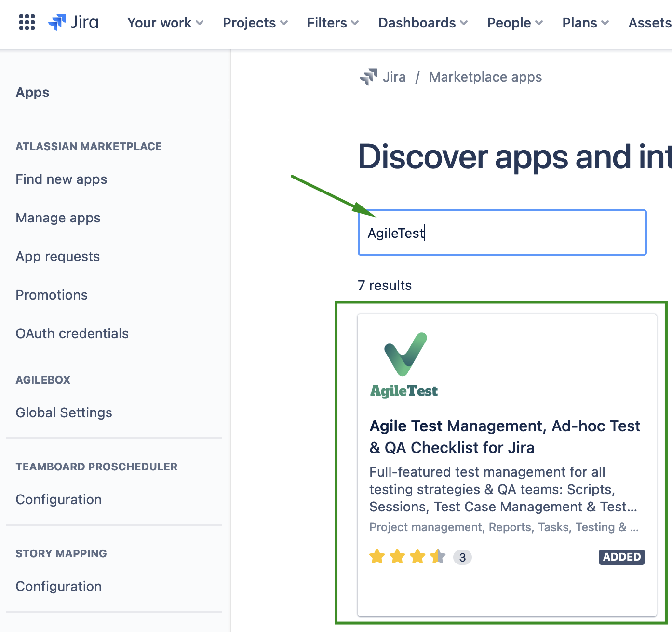672x632 pixels.
Task: Click the AgileTest app description text
Action: (503, 489)
